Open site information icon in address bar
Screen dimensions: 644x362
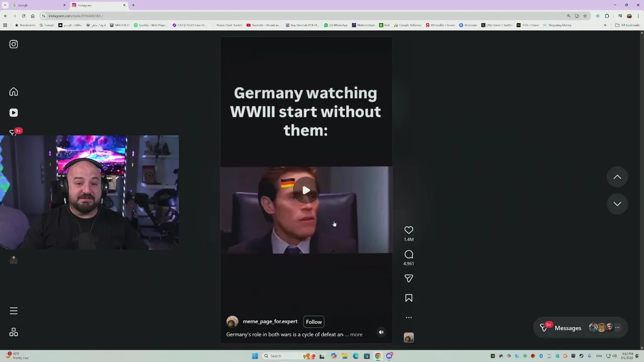coord(44,16)
